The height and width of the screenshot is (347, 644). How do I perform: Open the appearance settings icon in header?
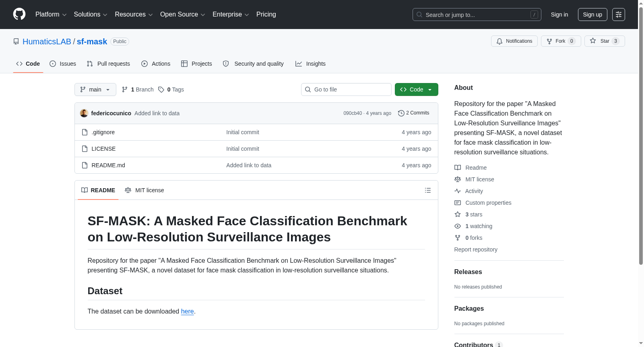[619, 15]
